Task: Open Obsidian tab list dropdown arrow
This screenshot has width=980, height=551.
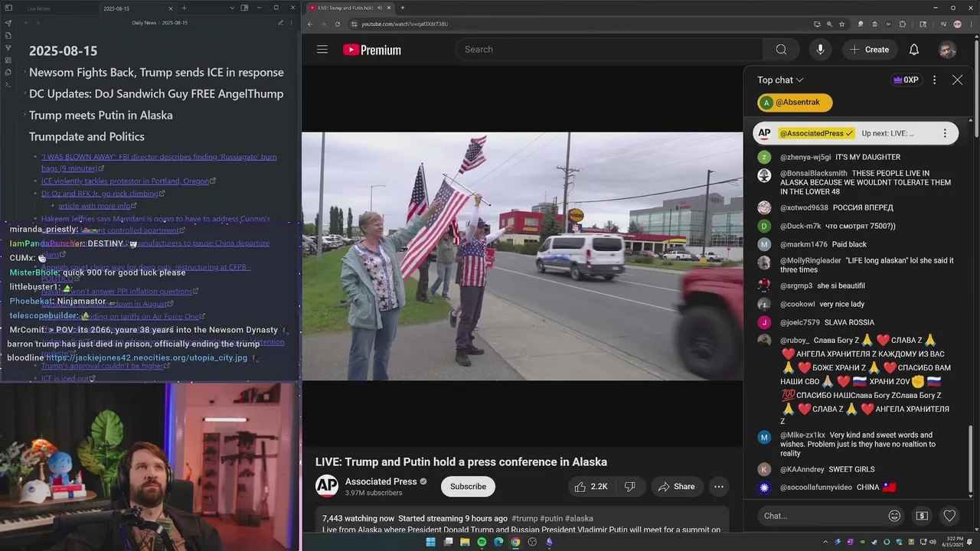Action: click(232, 8)
